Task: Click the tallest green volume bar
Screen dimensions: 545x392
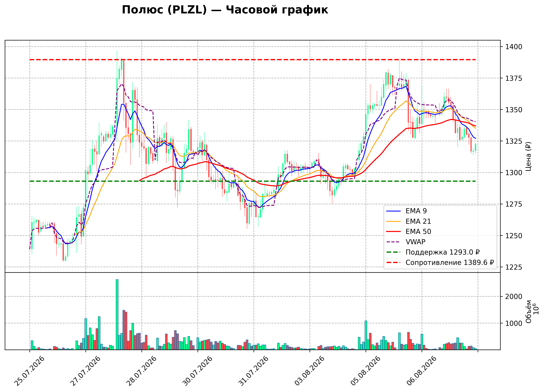Action: coord(117,314)
